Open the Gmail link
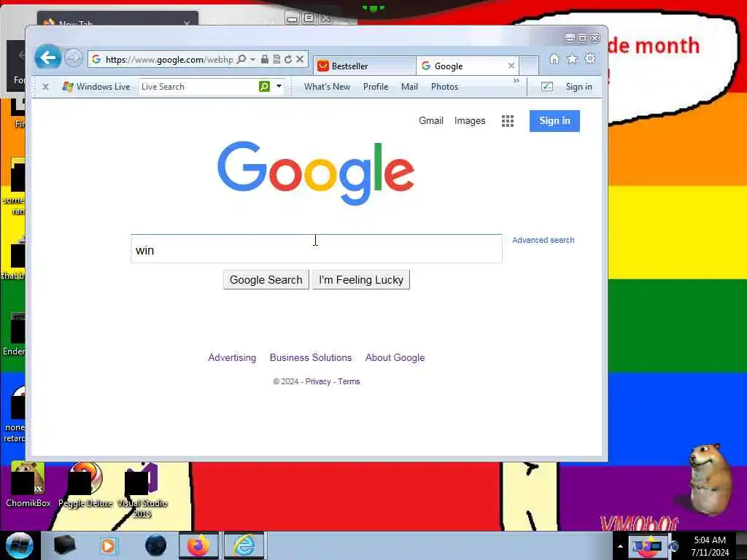The height and width of the screenshot is (560, 747). (x=431, y=120)
